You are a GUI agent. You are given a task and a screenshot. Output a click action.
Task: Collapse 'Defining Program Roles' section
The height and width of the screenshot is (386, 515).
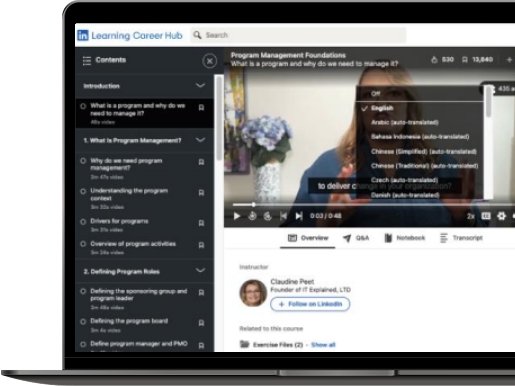(200, 270)
